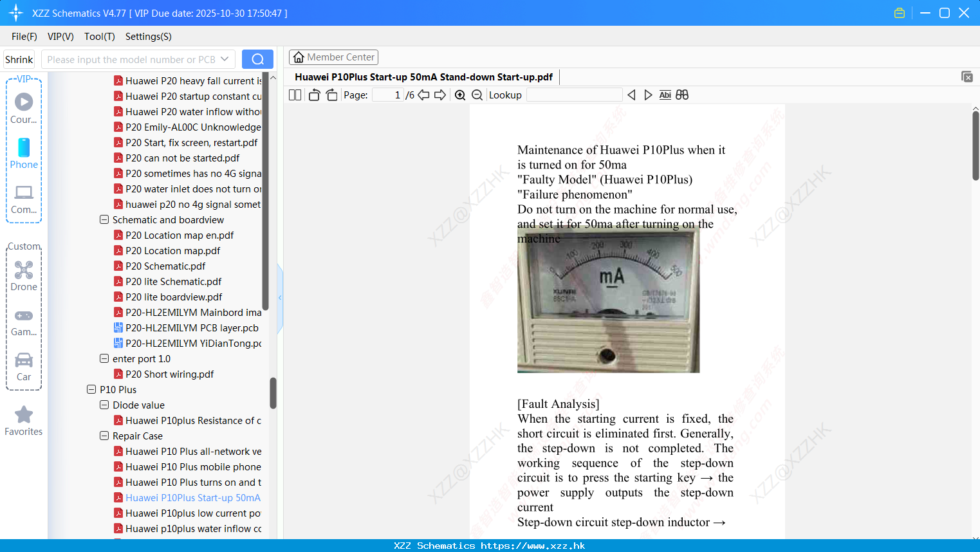Open Huawei P10plus low current file
Viewport: 980px width, 552px height.
pyautogui.click(x=193, y=513)
